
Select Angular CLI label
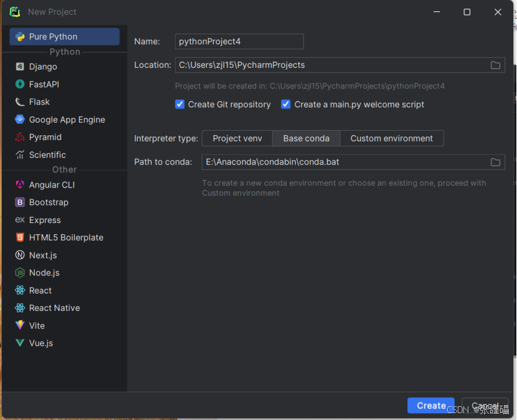click(x=52, y=184)
